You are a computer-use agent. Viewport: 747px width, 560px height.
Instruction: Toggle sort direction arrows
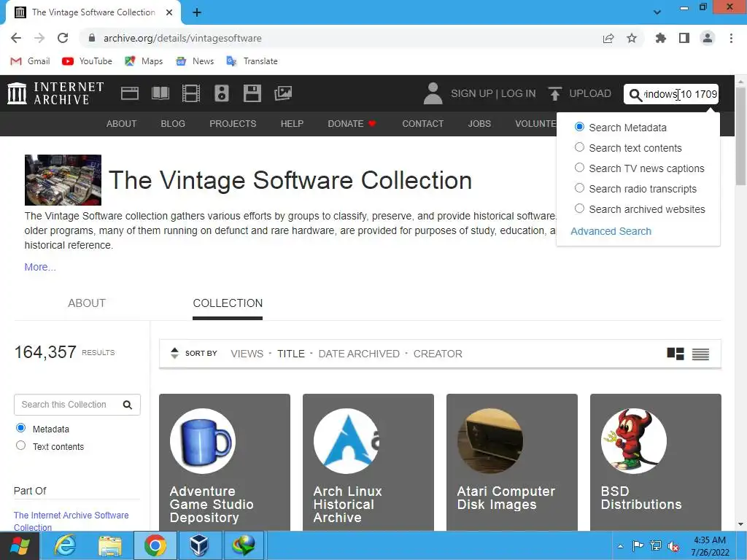(174, 354)
